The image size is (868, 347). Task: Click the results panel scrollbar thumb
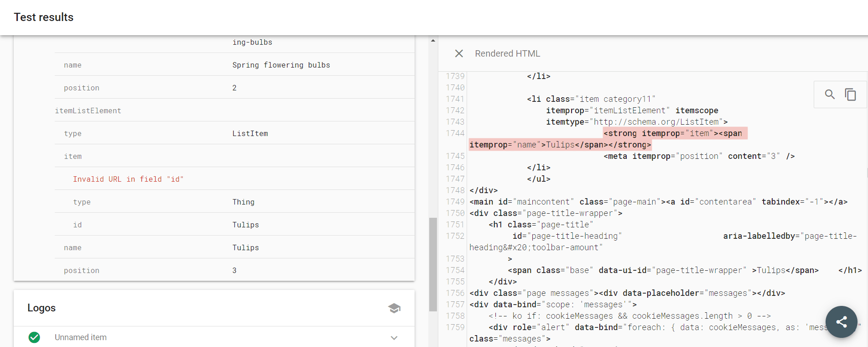click(433, 264)
